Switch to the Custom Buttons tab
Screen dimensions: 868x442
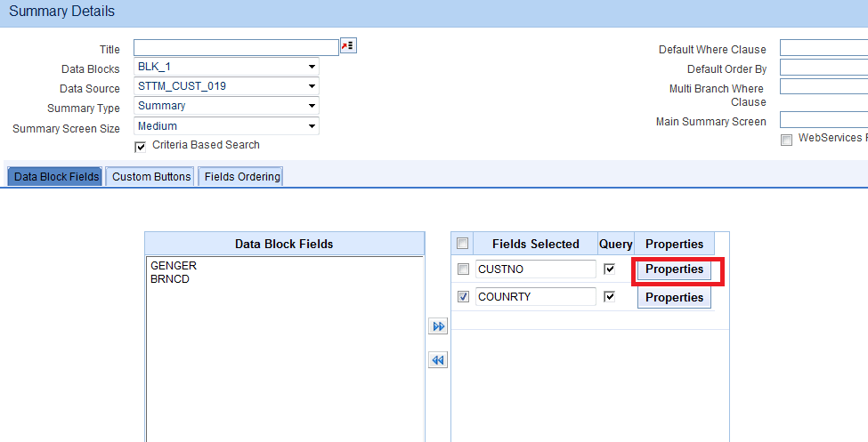[151, 177]
